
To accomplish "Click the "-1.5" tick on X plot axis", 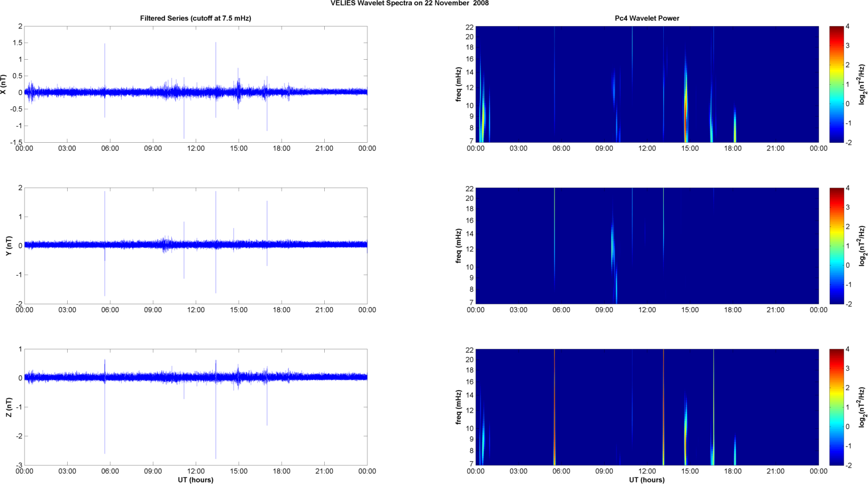I will [x=16, y=142].
